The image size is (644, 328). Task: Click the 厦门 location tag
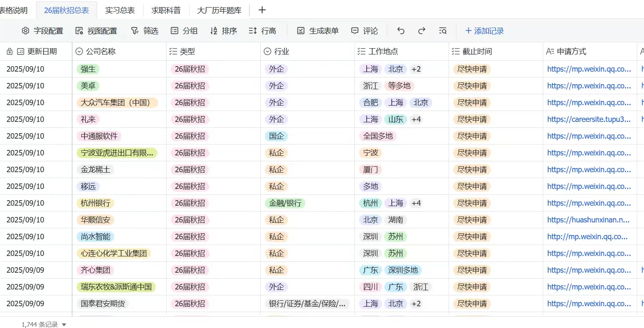[371, 170]
